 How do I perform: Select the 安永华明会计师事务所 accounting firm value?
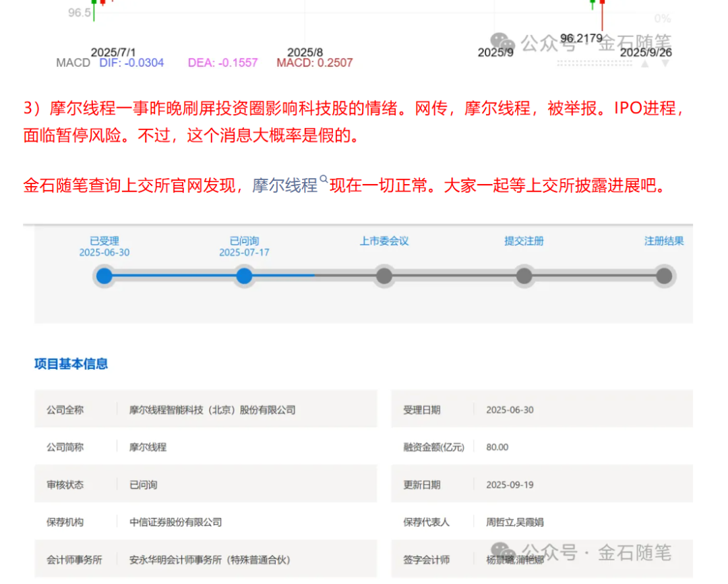pyautogui.click(x=210, y=560)
